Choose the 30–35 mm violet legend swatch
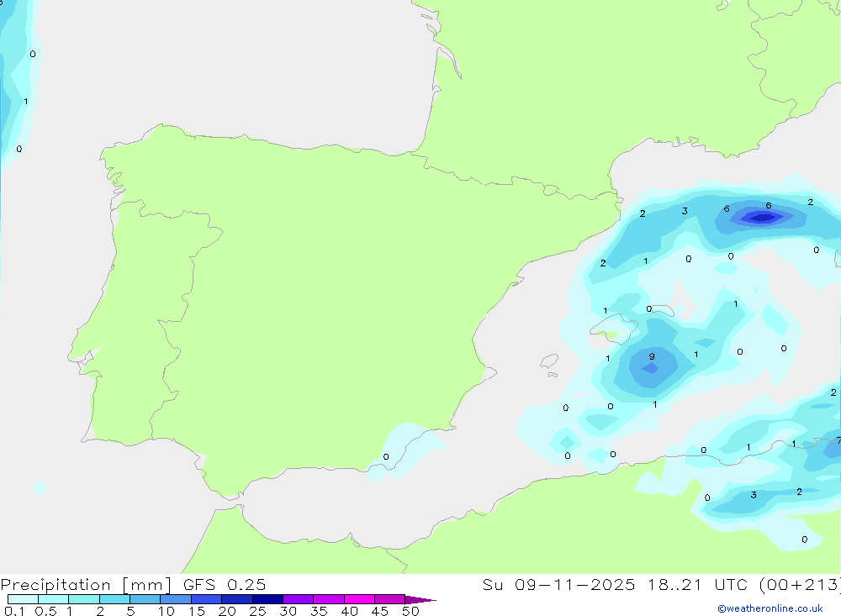The image size is (841, 616). tap(299, 599)
